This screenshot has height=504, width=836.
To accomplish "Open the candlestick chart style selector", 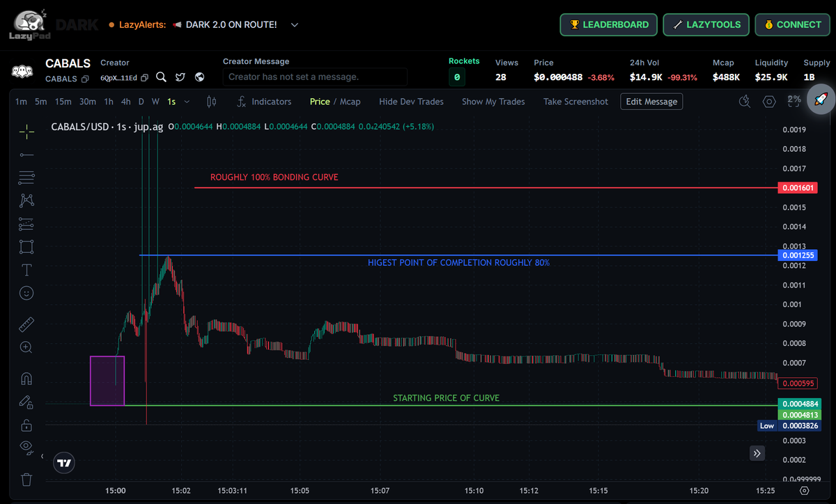I will [212, 102].
